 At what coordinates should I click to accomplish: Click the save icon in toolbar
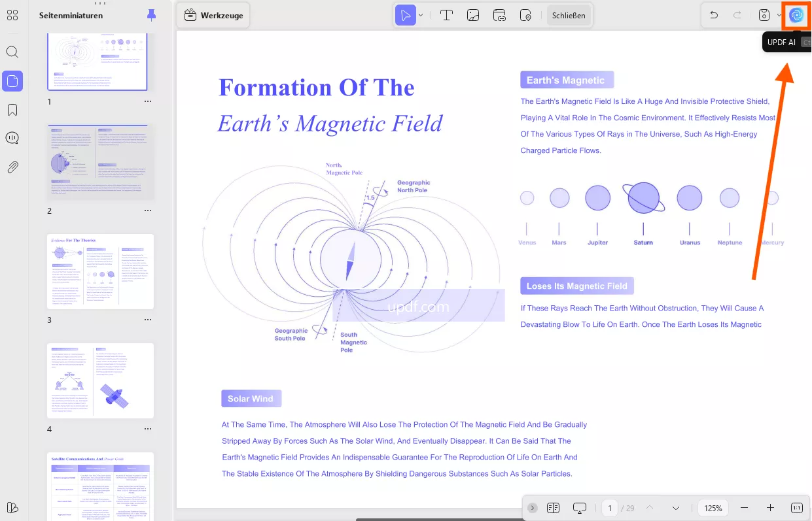(764, 15)
